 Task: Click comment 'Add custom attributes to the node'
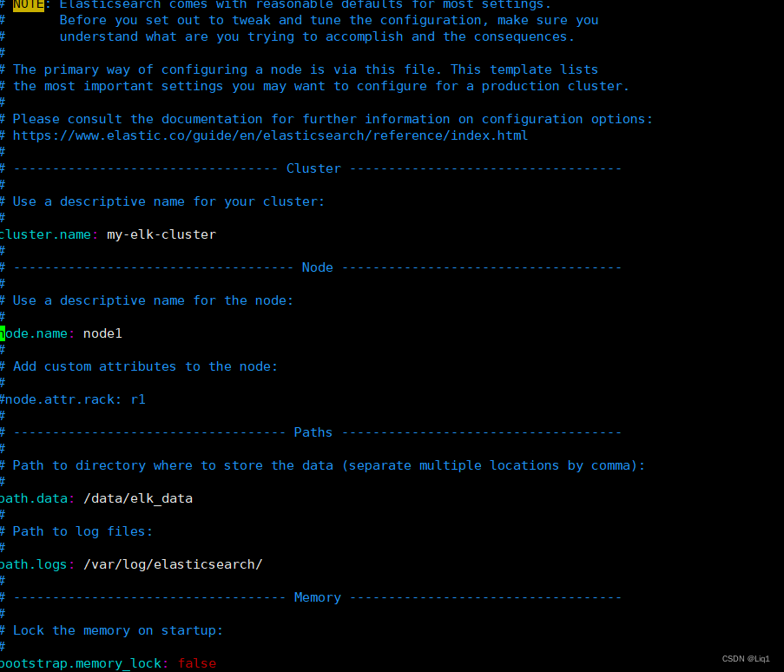(145, 366)
